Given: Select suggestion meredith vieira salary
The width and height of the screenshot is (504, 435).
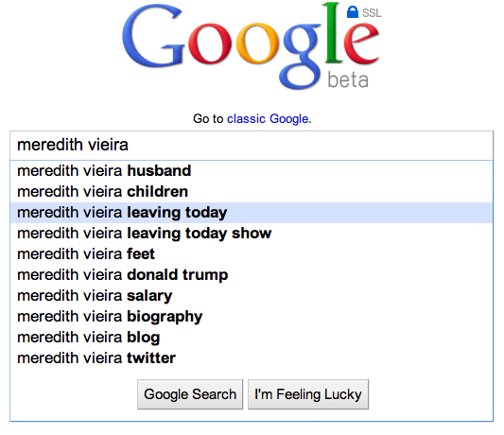Looking at the screenshot, I should point(252,296).
